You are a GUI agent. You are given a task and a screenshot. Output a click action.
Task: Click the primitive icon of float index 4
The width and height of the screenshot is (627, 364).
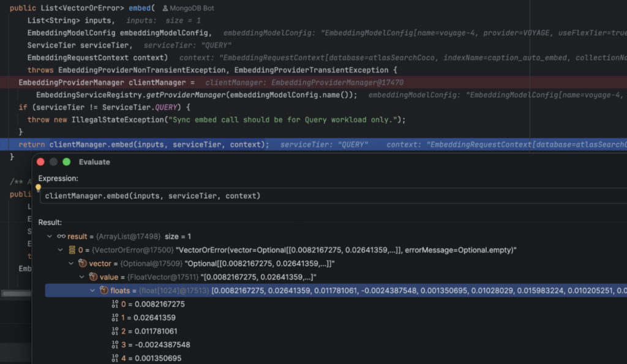(115, 358)
